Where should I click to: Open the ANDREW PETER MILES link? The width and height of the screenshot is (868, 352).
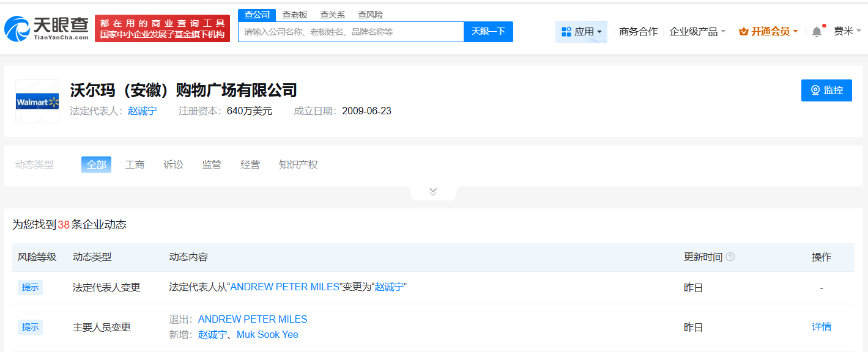tap(253, 318)
